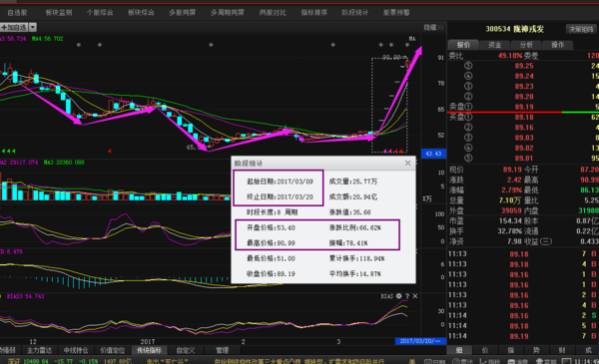The width and height of the screenshot is (599, 364).
Task: Open the 阶段统计 menu item
Action: (x=355, y=13)
